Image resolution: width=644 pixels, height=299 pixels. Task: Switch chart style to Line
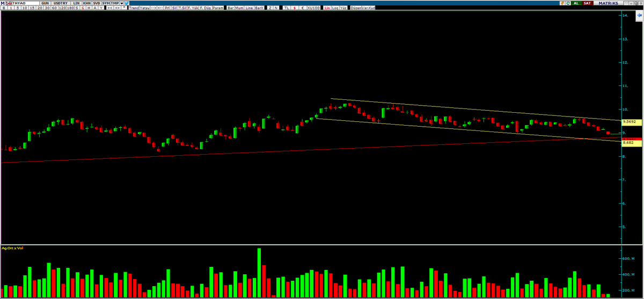coord(249,8)
